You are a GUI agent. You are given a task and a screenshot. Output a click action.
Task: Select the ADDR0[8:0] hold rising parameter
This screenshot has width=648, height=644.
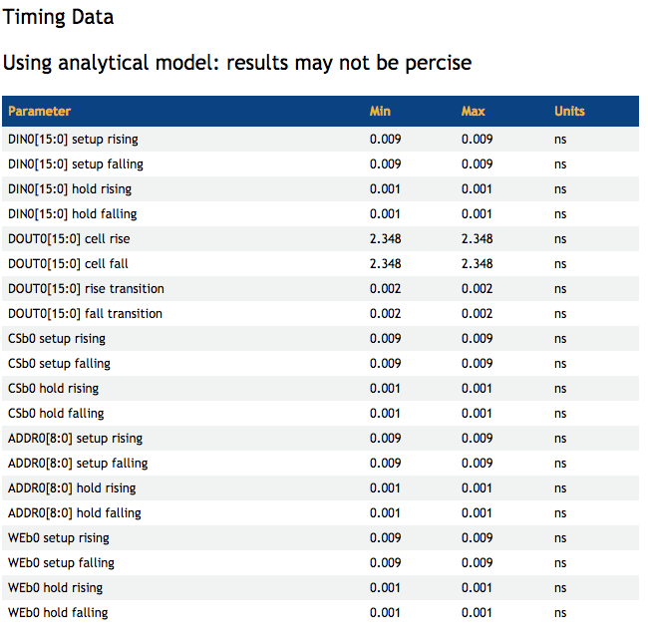pyautogui.click(x=72, y=488)
